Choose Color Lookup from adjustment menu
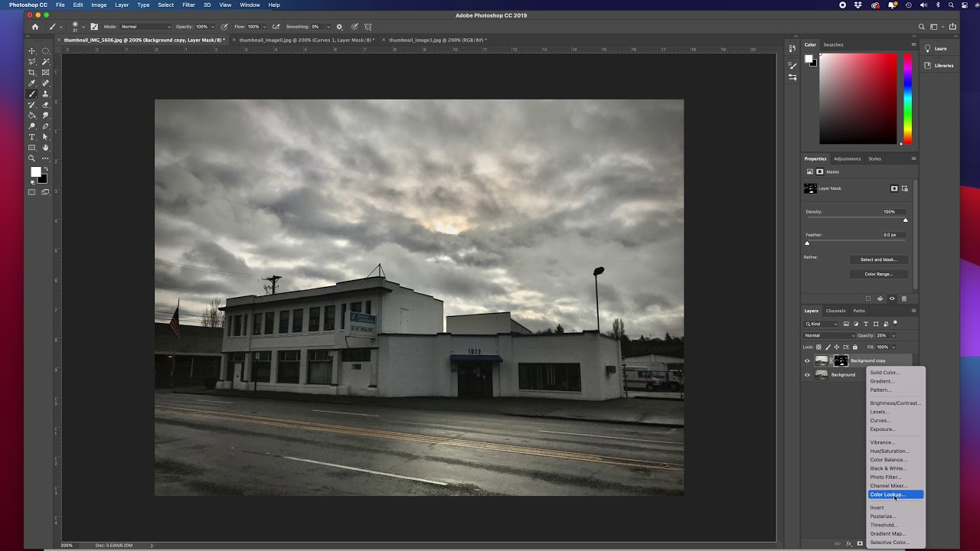The image size is (980, 551). point(896,494)
